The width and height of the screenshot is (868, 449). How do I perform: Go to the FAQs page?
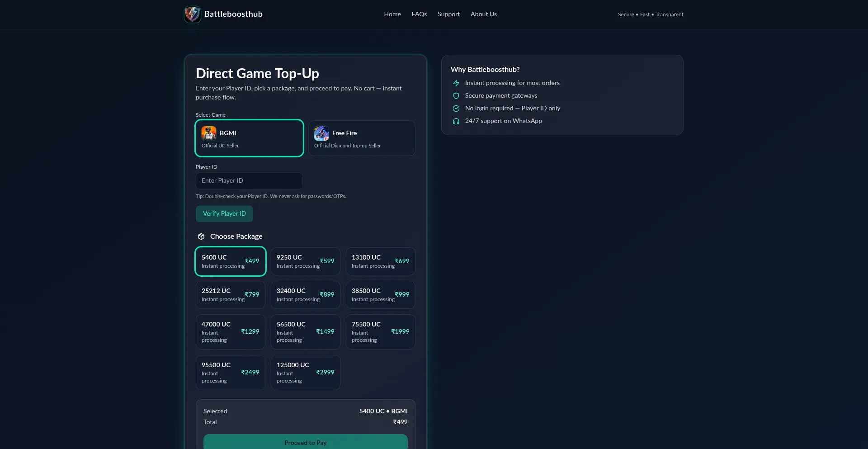pos(419,14)
